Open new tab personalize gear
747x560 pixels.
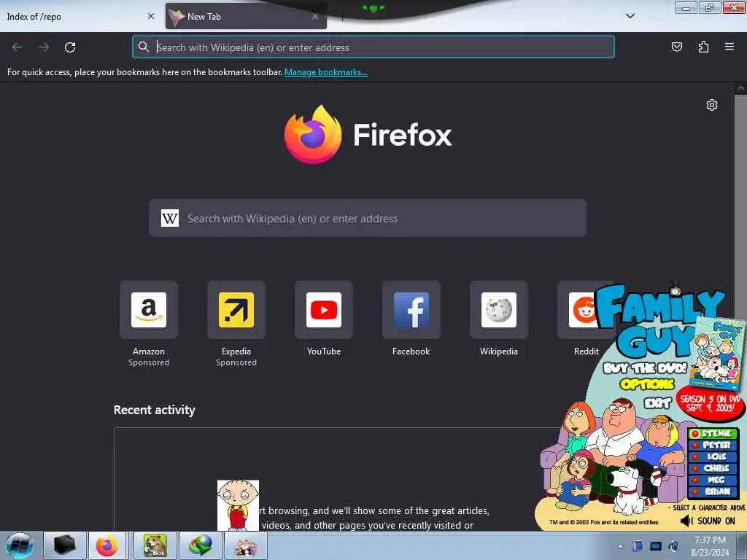tap(711, 105)
